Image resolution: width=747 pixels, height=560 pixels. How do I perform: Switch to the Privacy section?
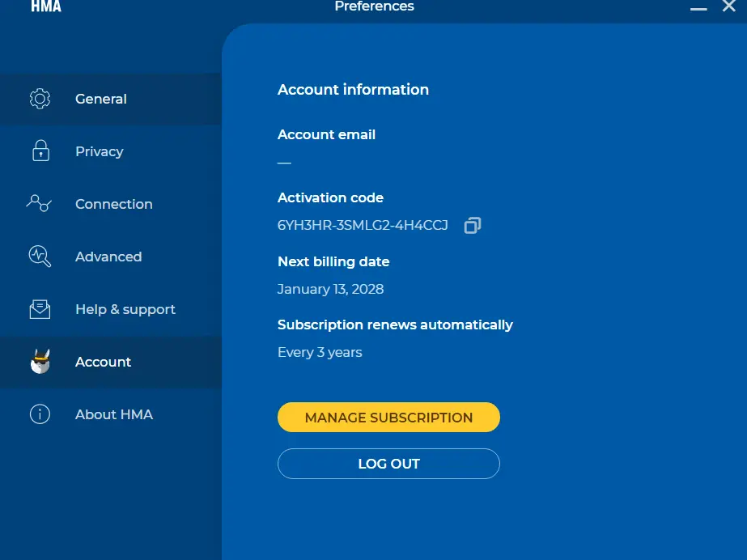tap(111, 151)
